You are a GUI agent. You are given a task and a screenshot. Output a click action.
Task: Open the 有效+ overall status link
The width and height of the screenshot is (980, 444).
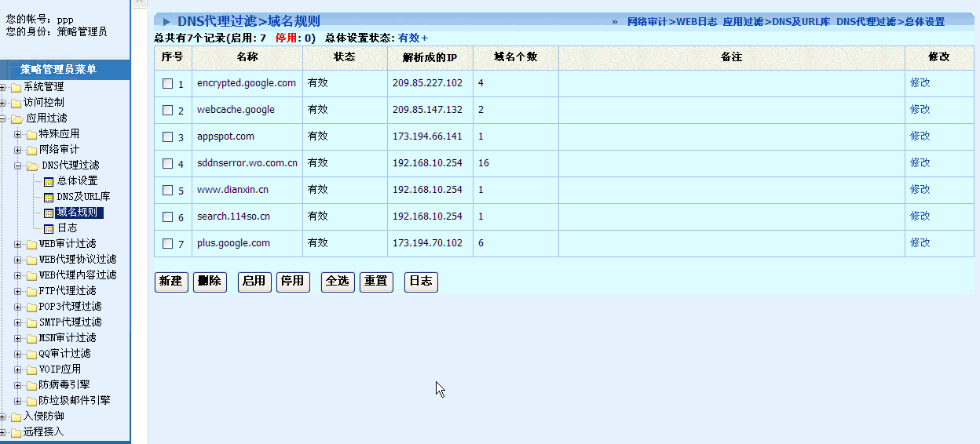pos(412,38)
